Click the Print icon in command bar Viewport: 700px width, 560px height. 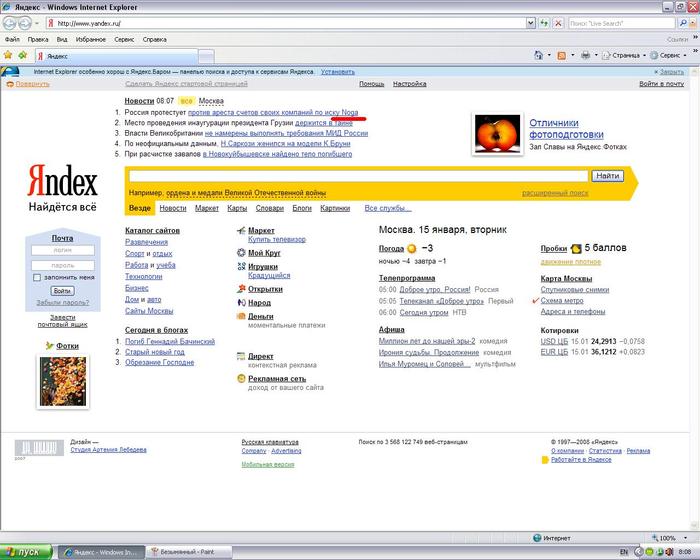click(x=585, y=55)
